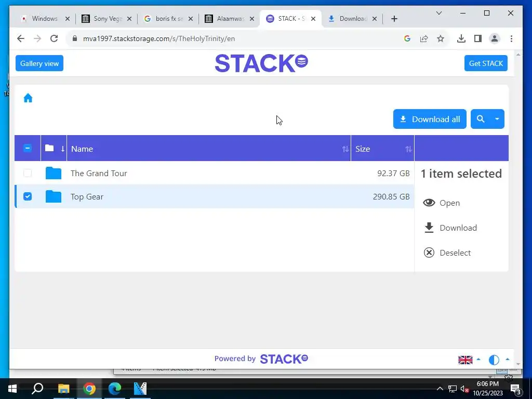Expand search options dropdown arrow
Screen dimensions: 532x399
(497, 119)
